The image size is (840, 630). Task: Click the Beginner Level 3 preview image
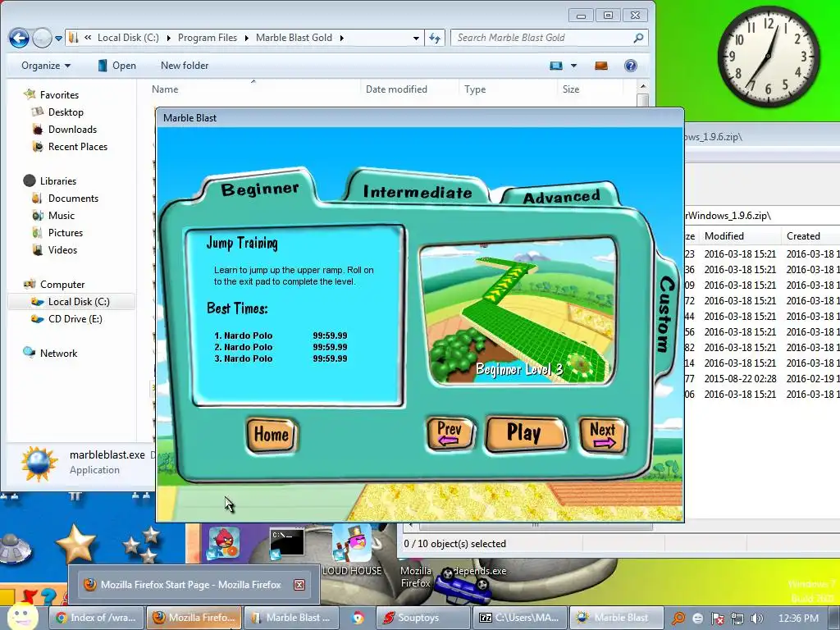[518, 312]
